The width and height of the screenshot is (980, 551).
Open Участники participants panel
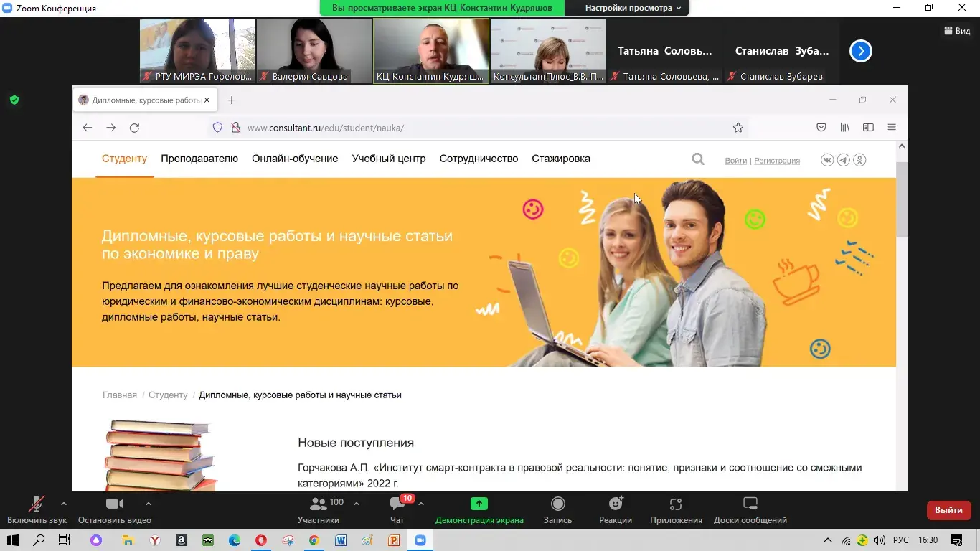pos(319,510)
